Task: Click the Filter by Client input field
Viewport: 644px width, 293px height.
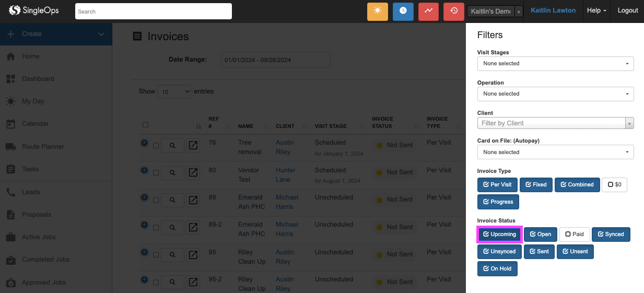Action: tap(551, 123)
